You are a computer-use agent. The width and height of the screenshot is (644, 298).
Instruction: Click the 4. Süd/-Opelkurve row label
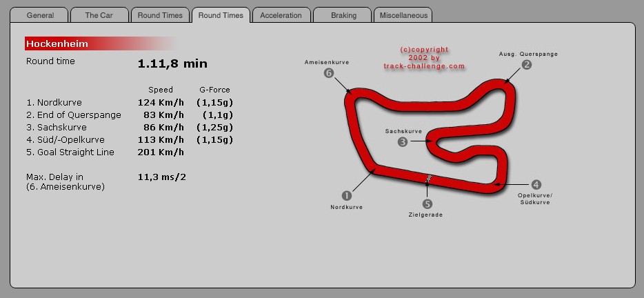[66, 140]
